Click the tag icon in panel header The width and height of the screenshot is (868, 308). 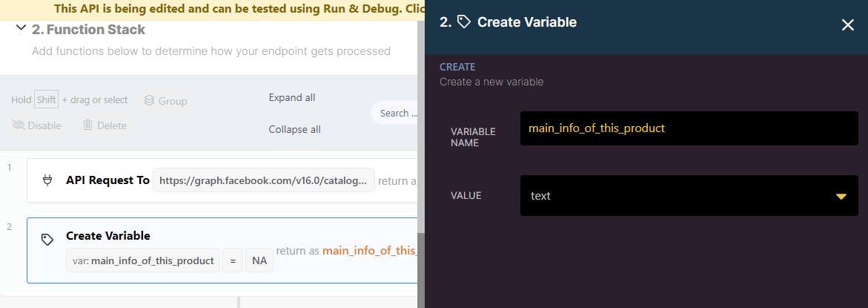[x=464, y=22]
